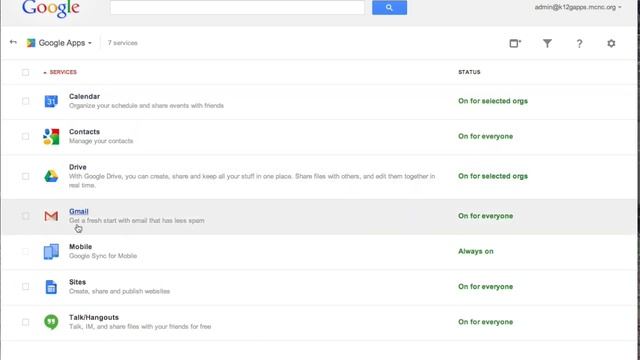Click the Google logo
The height and width of the screenshot is (360, 640).
tap(51, 8)
